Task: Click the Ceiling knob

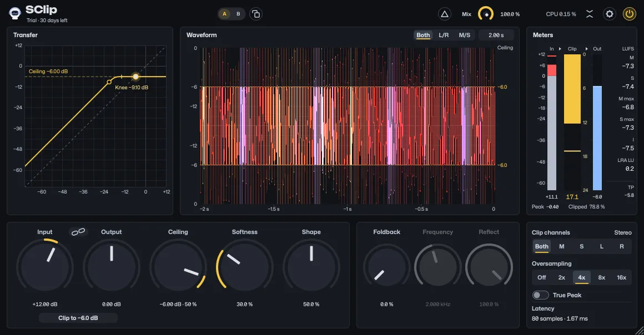Action: pyautogui.click(x=178, y=267)
